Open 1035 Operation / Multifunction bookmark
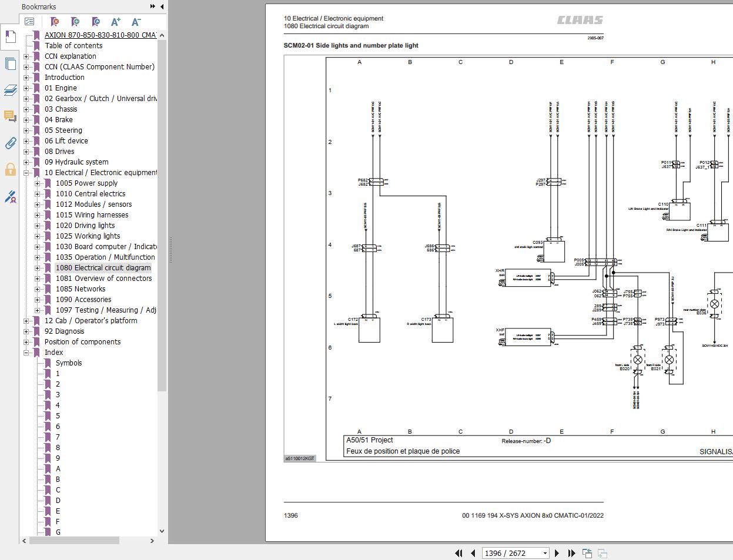The height and width of the screenshot is (560, 733). click(x=106, y=257)
